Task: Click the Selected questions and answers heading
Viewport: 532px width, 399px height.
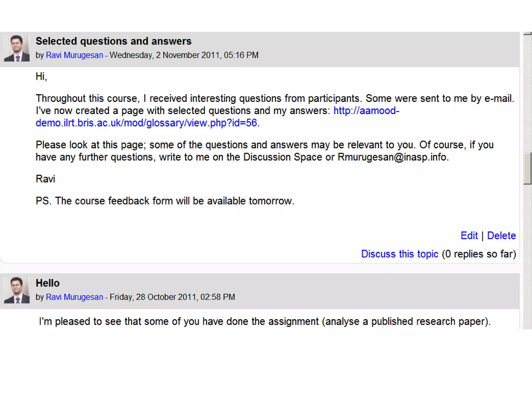Action: point(114,41)
